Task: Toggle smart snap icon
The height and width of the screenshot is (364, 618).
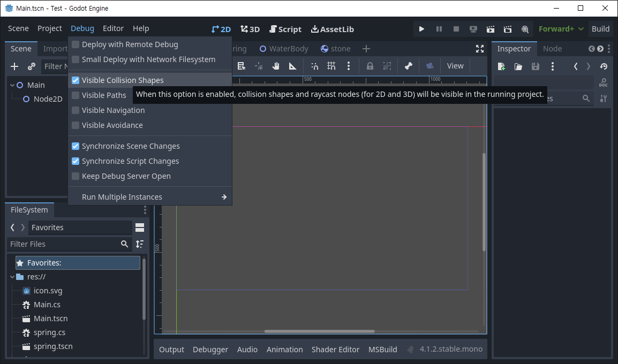Action: pos(314,66)
